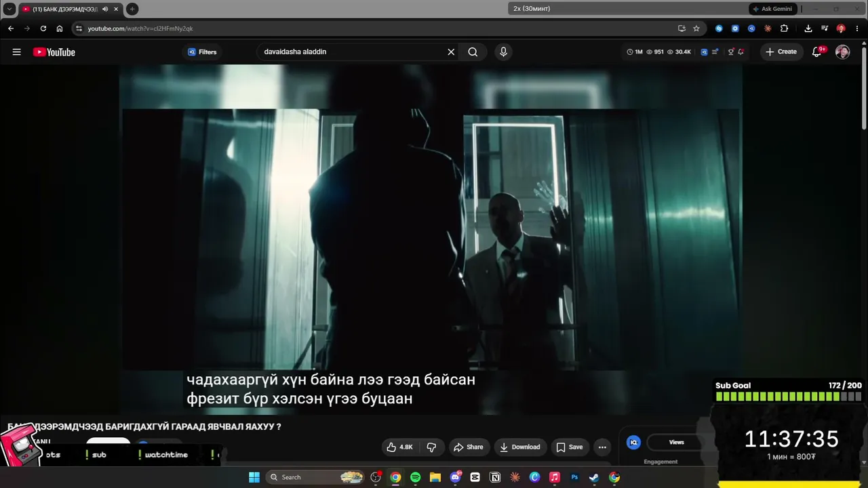Open the vidIQ trophy icon

coord(731,52)
